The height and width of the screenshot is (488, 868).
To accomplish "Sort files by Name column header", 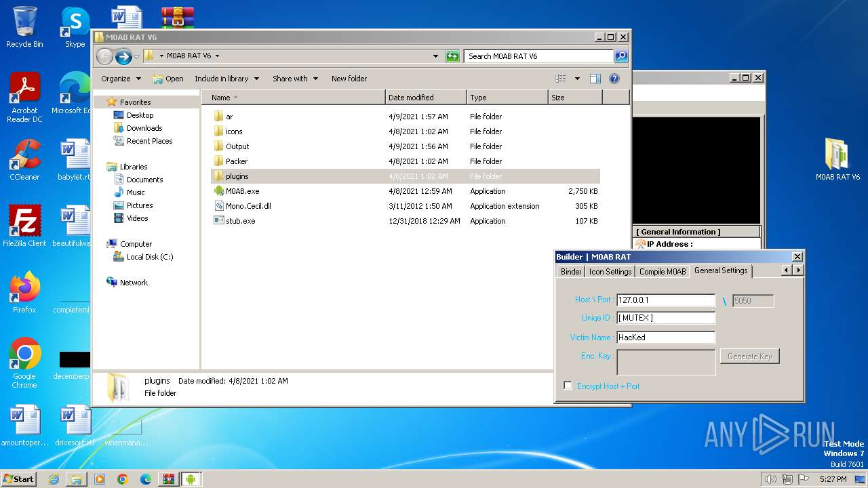I will 293,98.
